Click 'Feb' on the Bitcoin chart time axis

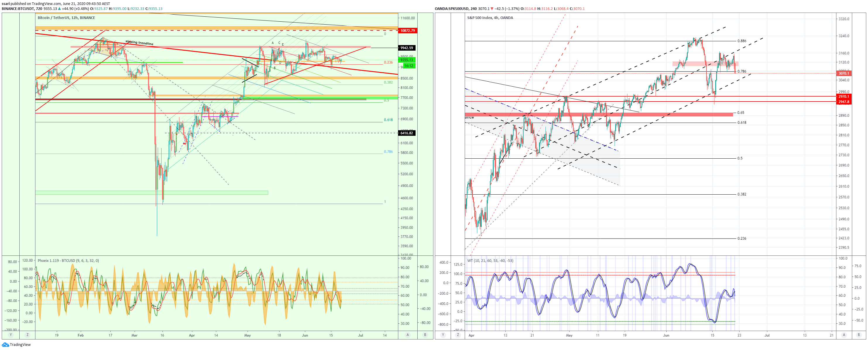pos(80,336)
